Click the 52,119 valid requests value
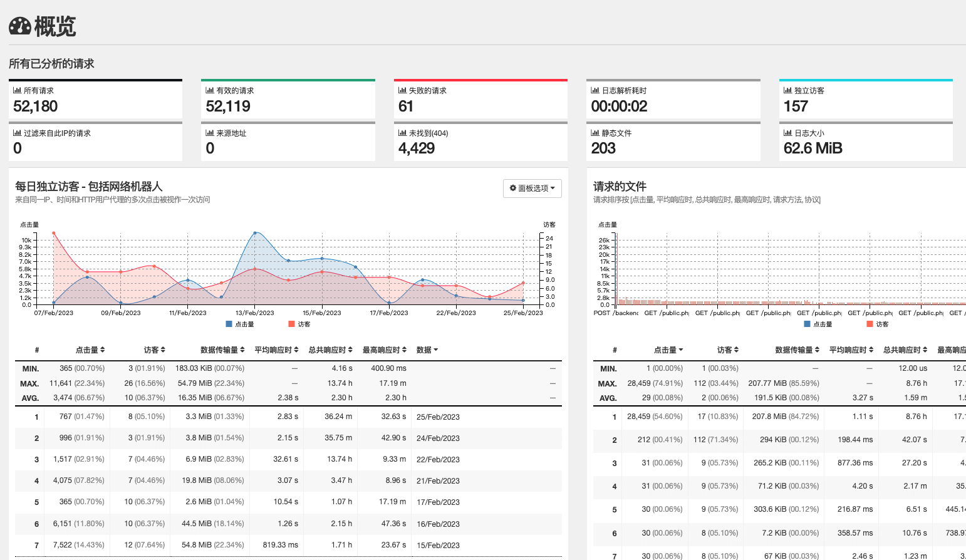Screen dimensions: 966x560 tap(228, 106)
